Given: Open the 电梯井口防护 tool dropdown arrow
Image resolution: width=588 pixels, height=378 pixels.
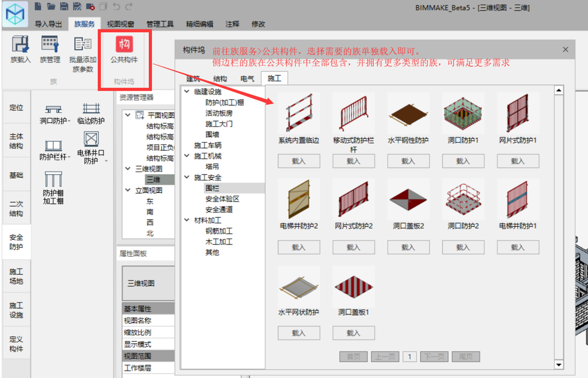Looking at the screenshot, I should [107, 161].
